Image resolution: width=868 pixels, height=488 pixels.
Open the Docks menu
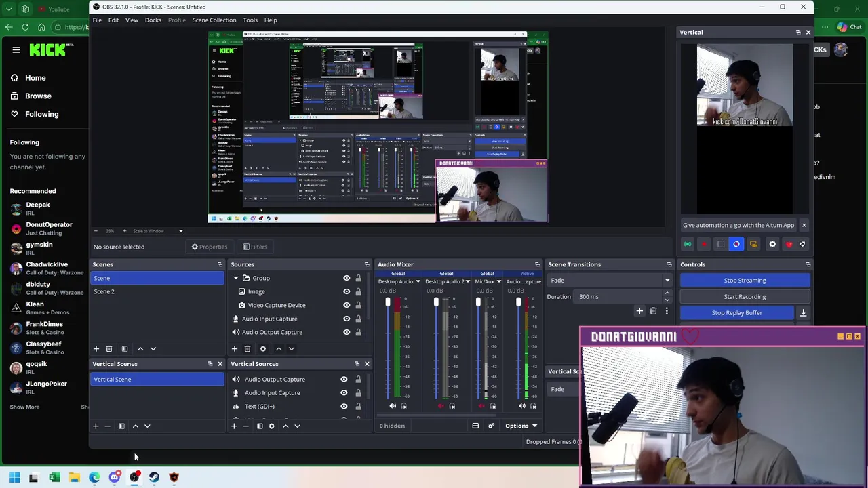point(153,20)
